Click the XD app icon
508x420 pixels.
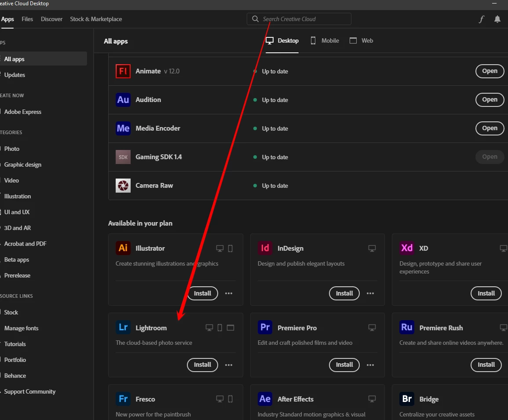point(407,248)
